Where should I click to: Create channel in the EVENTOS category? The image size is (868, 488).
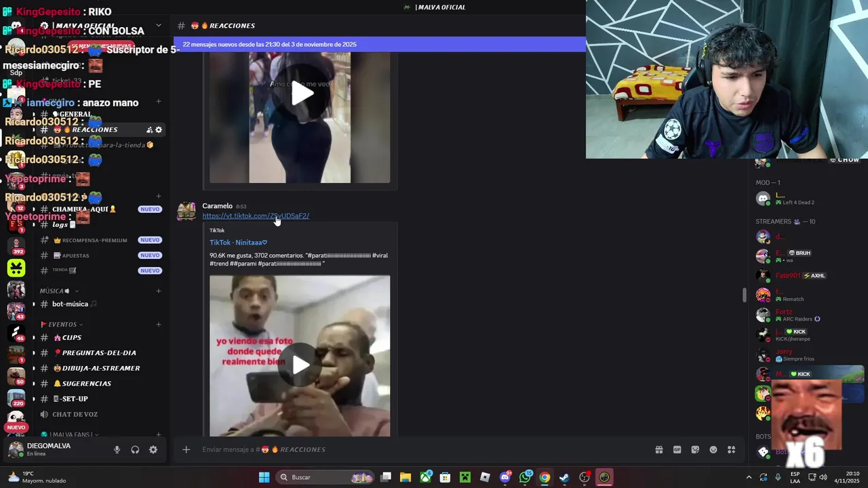coord(159,324)
